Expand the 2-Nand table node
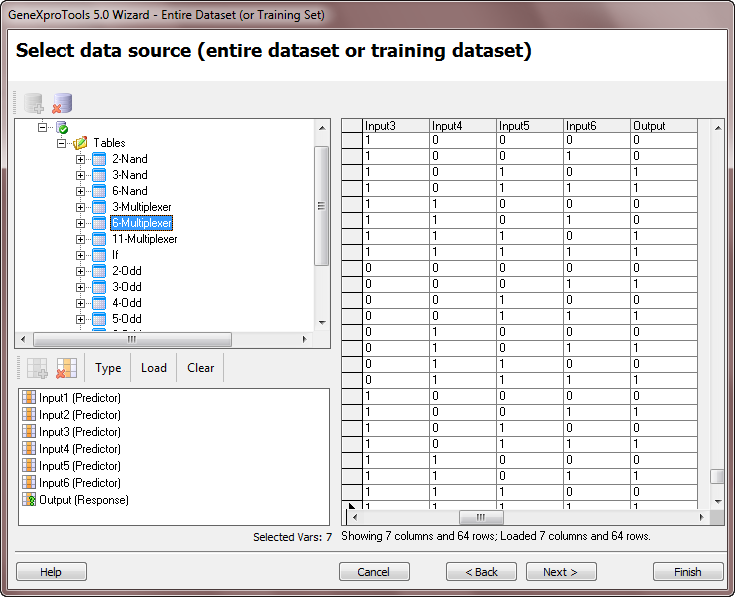The height and width of the screenshot is (597, 735). tap(80, 159)
